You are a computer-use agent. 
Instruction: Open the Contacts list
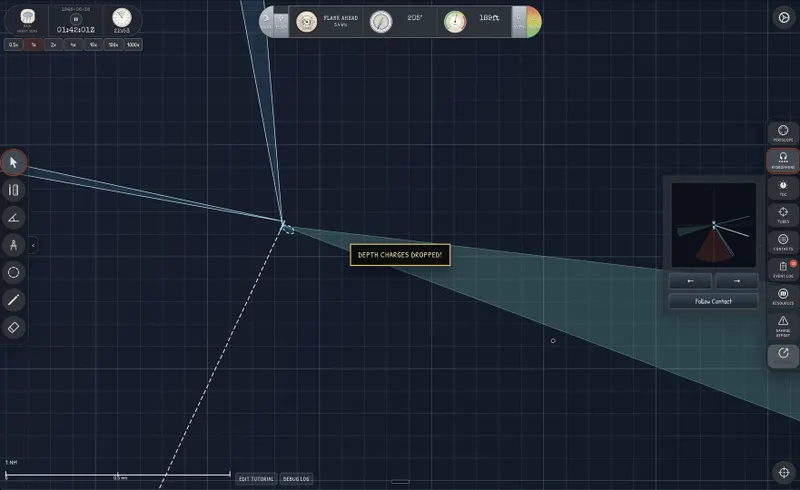[783, 242]
